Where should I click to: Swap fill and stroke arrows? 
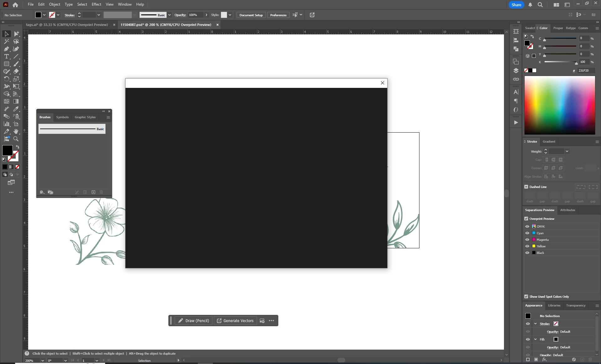tap(18, 147)
